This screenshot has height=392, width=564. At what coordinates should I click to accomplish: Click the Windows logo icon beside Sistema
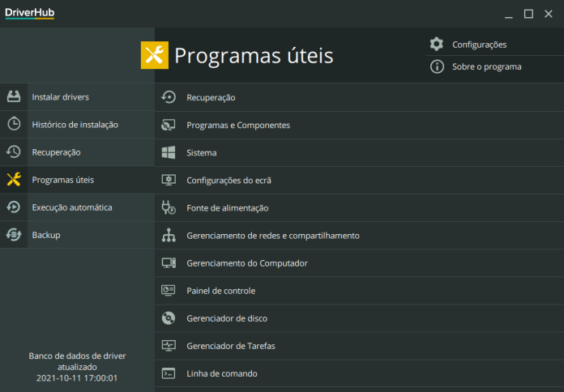(x=169, y=152)
